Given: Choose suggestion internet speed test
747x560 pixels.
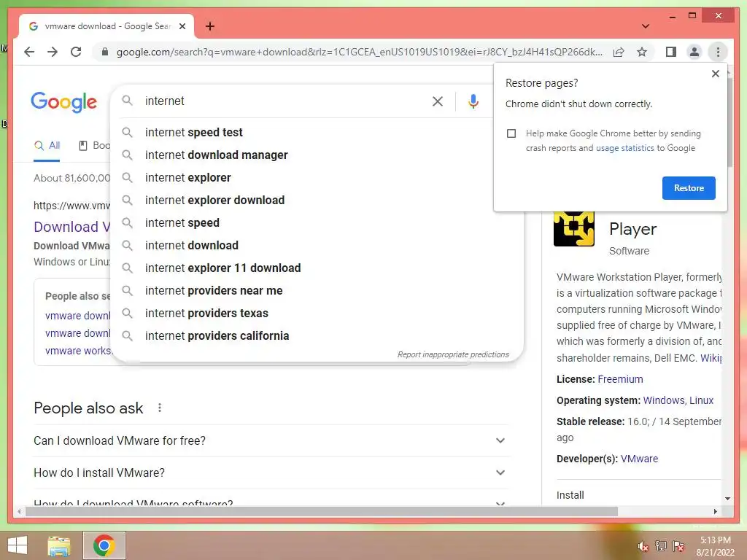Looking at the screenshot, I should click(317, 133).
